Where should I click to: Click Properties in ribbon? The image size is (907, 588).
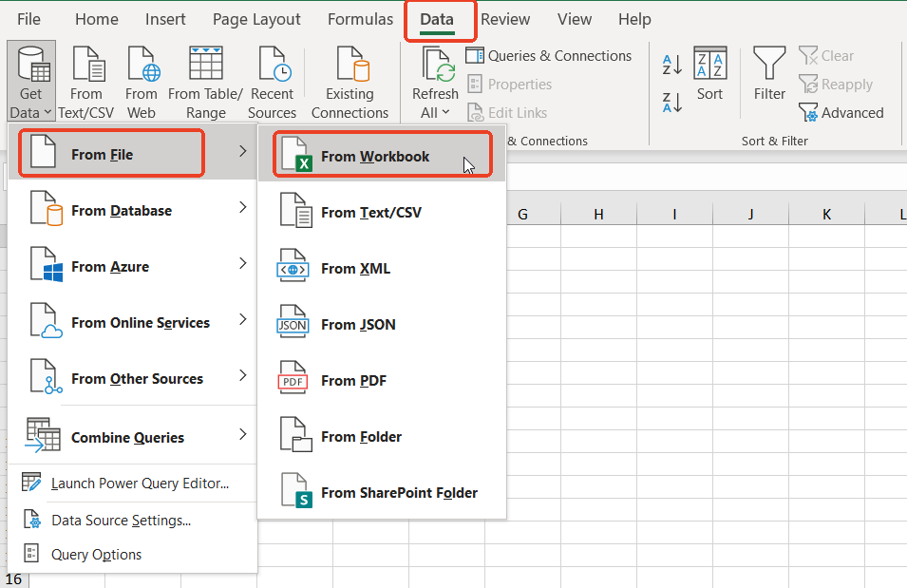tap(510, 84)
